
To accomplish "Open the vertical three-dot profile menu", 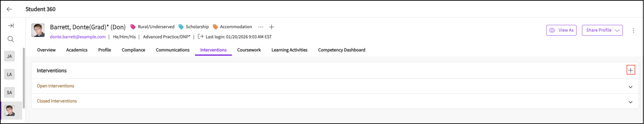I will click(633, 30).
